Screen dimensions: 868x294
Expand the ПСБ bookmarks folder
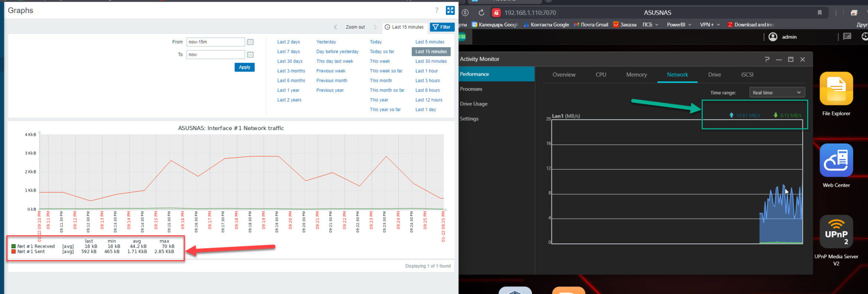click(651, 25)
